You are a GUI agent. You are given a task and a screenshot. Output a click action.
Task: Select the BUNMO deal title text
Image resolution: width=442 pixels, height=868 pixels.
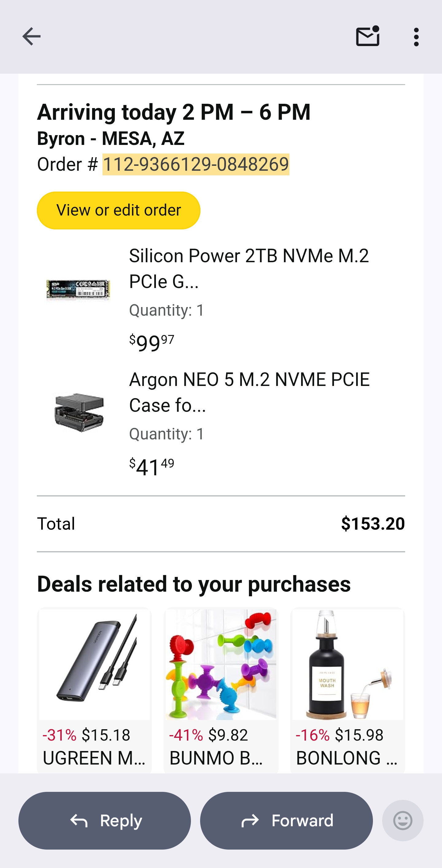(216, 758)
